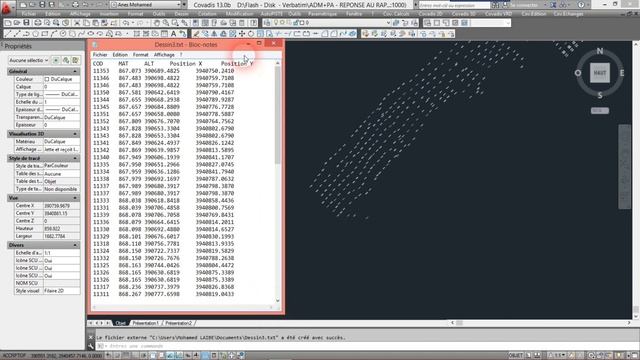
Task: Click the Calque property value field
Action: (x=61, y=87)
